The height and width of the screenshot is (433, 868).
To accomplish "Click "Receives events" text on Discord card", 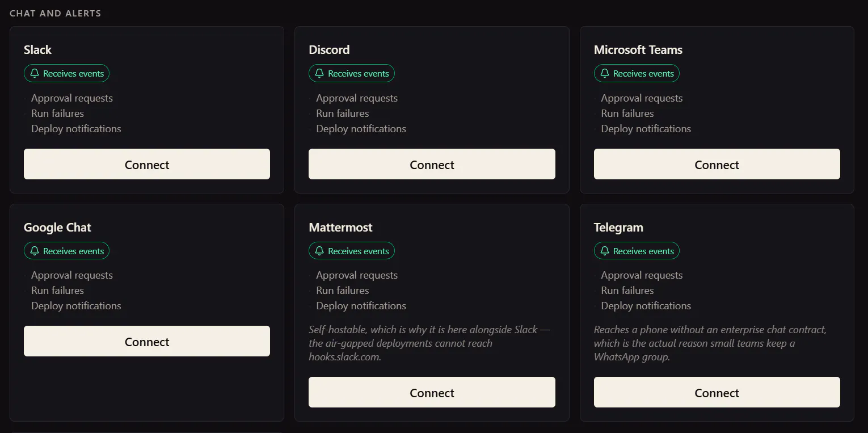I will click(x=359, y=73).
